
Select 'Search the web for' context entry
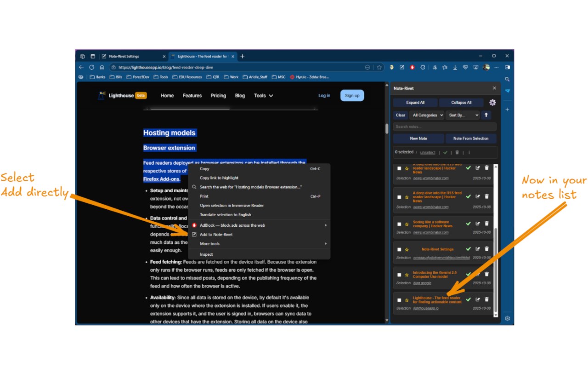260,187
